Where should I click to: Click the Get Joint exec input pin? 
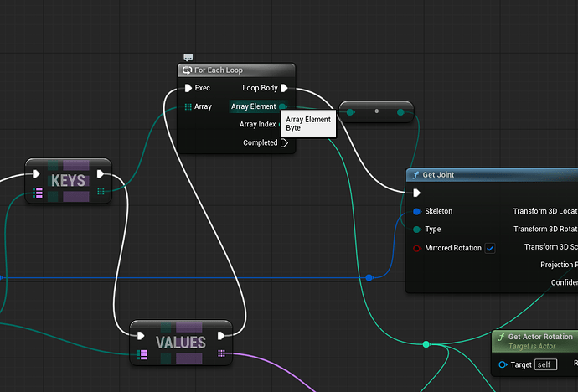coord(416,193)
